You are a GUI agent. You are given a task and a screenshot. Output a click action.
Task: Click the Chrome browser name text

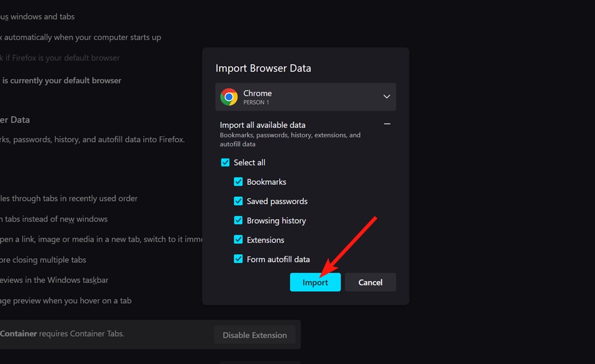point(257,93)
